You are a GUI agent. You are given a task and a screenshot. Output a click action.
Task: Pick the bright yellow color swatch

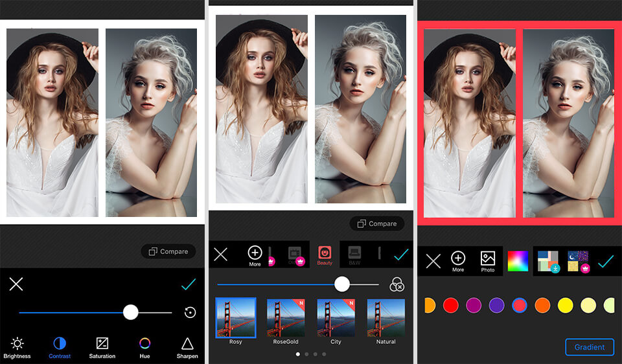click(x=565, y=305)
